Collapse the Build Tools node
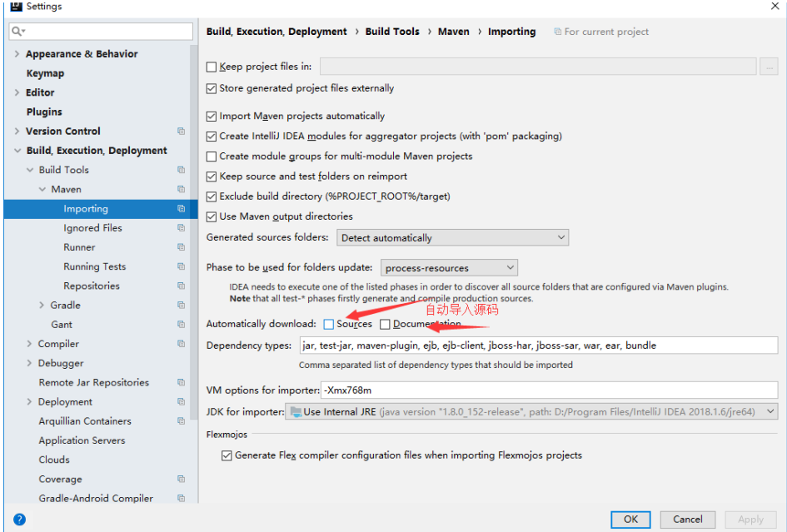Screen dimensions: 787x532 click(x=30, y=170)
